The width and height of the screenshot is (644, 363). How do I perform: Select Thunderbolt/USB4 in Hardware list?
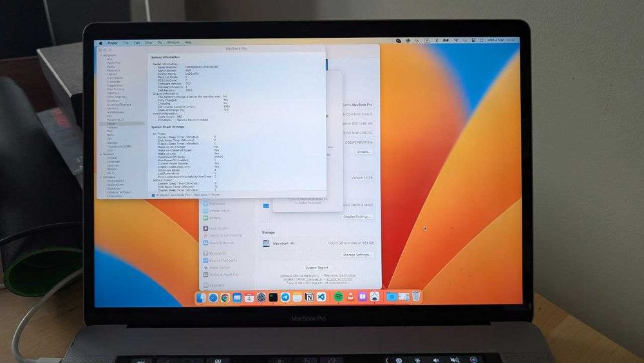(120, 146)
